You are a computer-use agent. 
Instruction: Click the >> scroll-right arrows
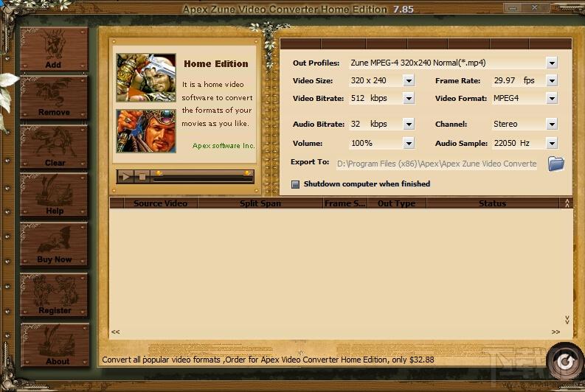pos(555,332)
